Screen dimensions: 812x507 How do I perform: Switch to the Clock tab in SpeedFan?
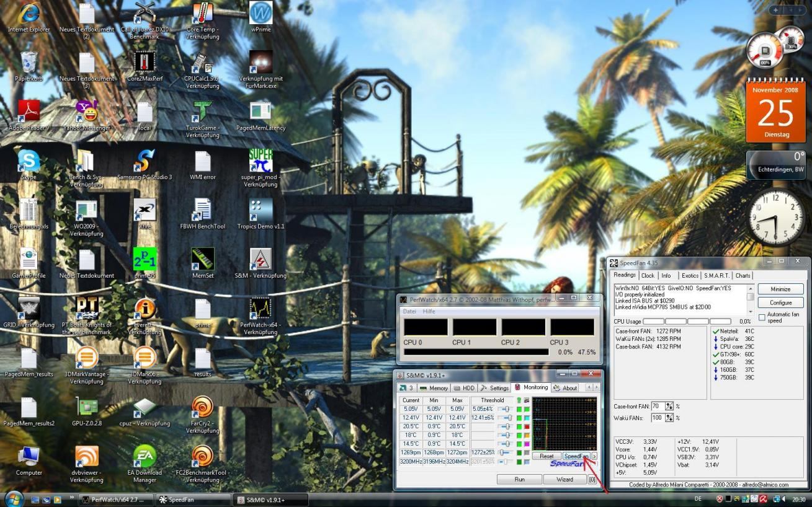(648, 276)
